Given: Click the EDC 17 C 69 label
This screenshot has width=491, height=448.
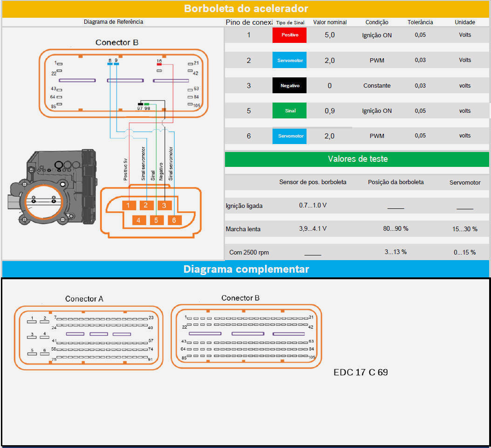Looking at the screenshot, I should 361,372.
